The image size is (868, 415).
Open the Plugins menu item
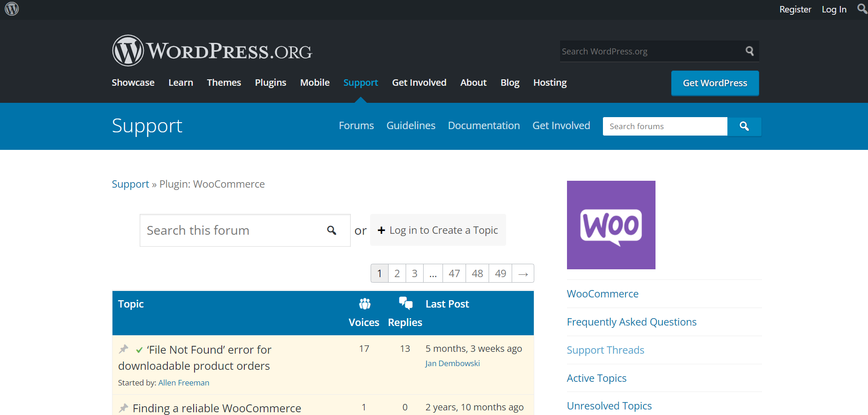click(x=271, y=83)
